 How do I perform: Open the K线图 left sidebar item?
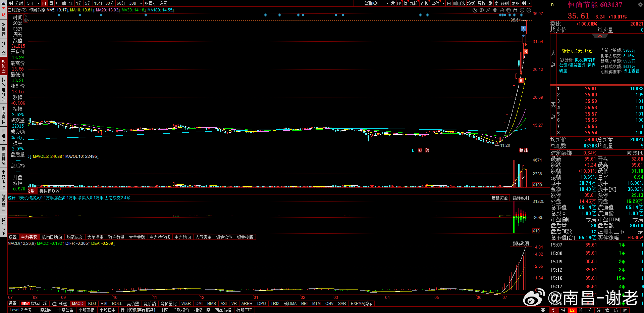pyautogui.click(x=3, y=66)
